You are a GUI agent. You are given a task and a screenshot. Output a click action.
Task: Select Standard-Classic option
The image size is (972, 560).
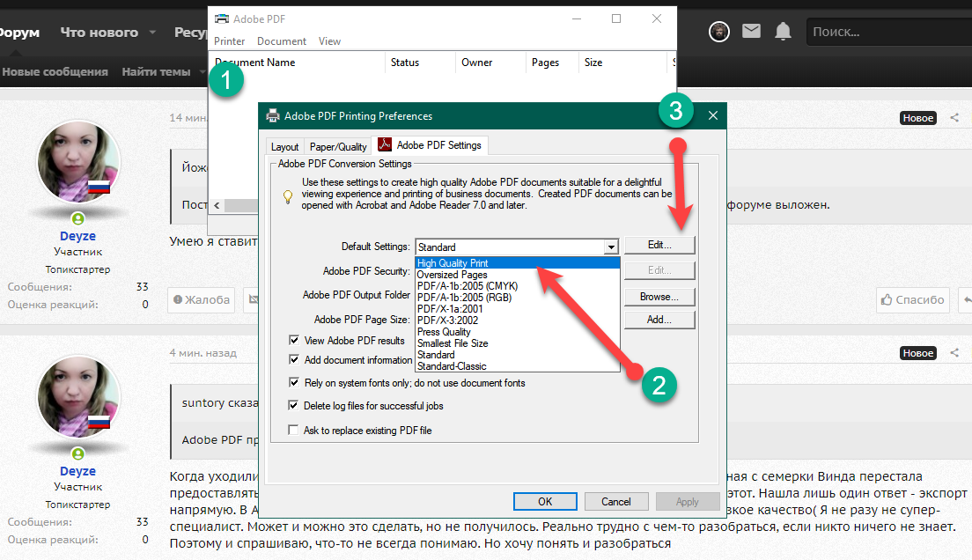518,366
